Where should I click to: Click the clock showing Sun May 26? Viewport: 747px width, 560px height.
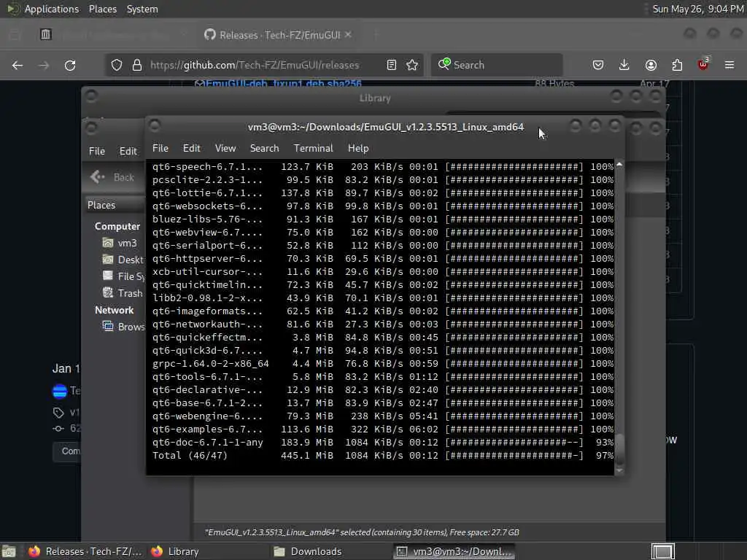pyautogui.click(x=698, y=9)
